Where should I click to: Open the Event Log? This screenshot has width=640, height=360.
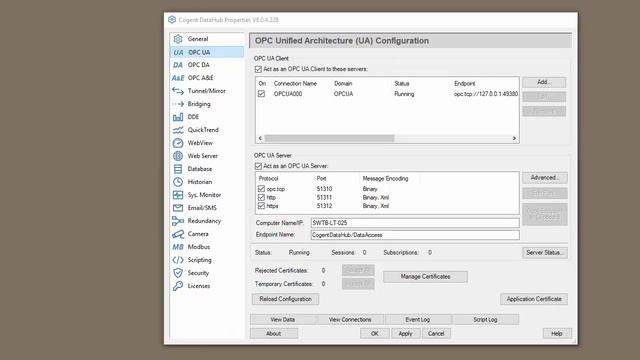click(x=418, y=320)
